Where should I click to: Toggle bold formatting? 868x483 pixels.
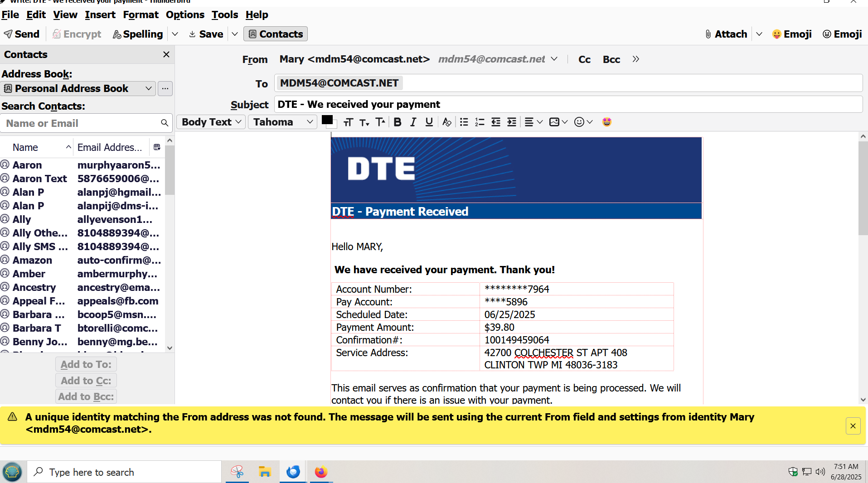(x=398, y=122)
